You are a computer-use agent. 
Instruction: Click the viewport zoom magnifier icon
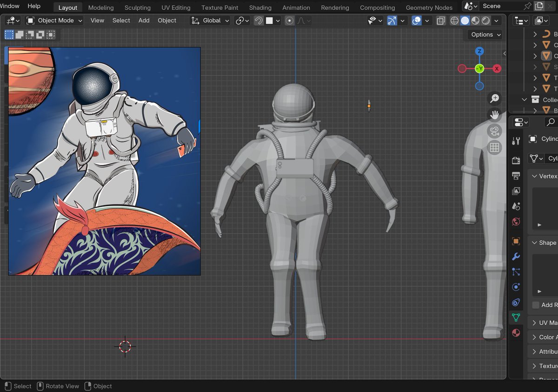(494, 98)
